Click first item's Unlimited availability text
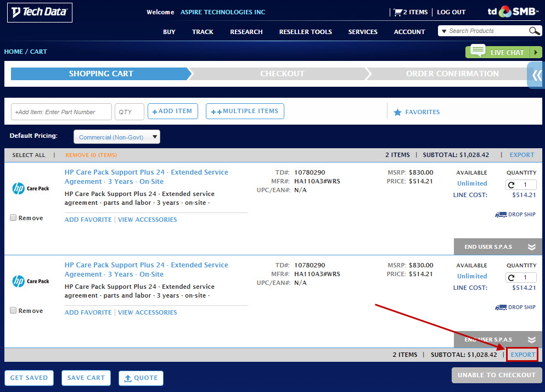This screenshot has height=392, width=545. 472,184
